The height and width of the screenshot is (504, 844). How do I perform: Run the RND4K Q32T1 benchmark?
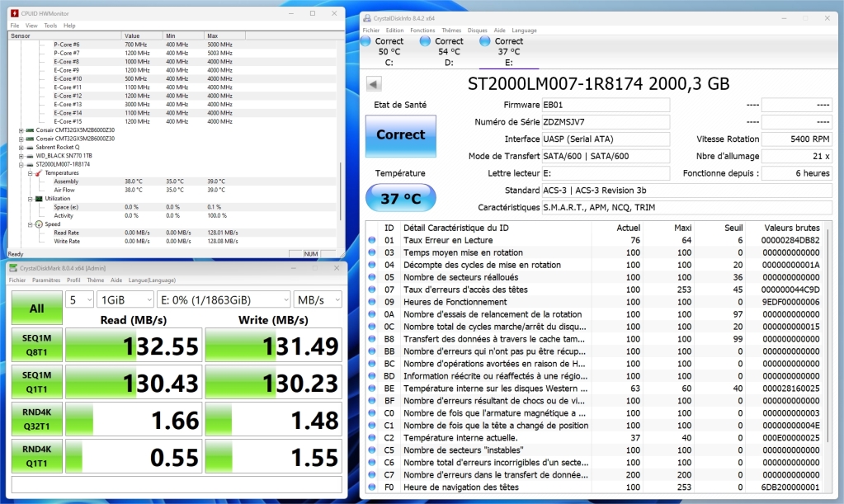click(x=36, y=419)
